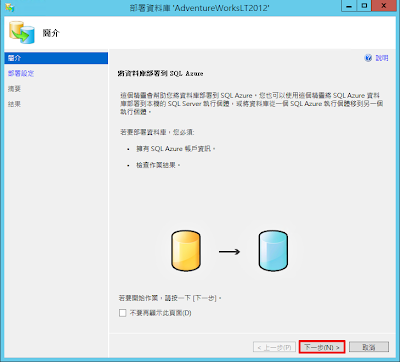
Task: Check the 'do not show this page again' checkbox
Action: tap(123, 313)
